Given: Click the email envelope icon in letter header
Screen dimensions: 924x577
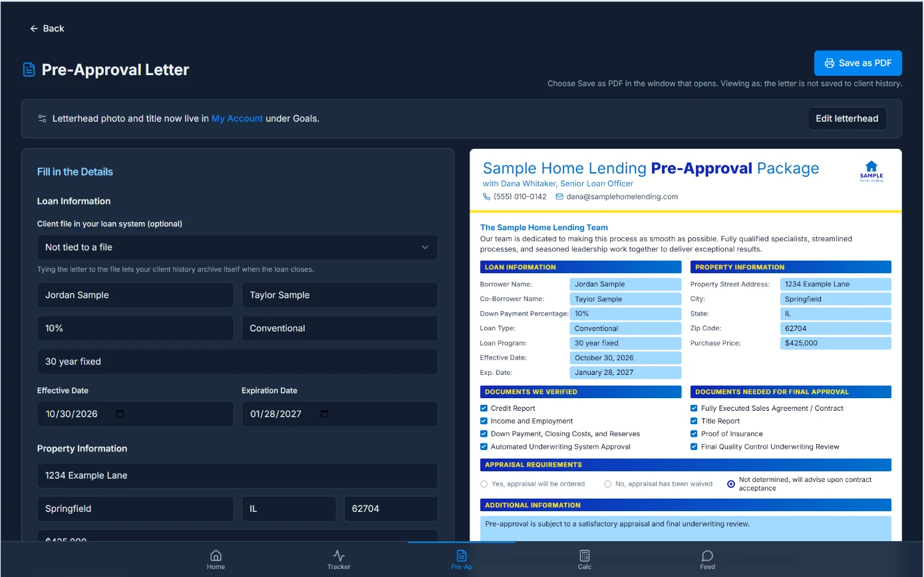Looking at the screenshot, I should point(559,197).
